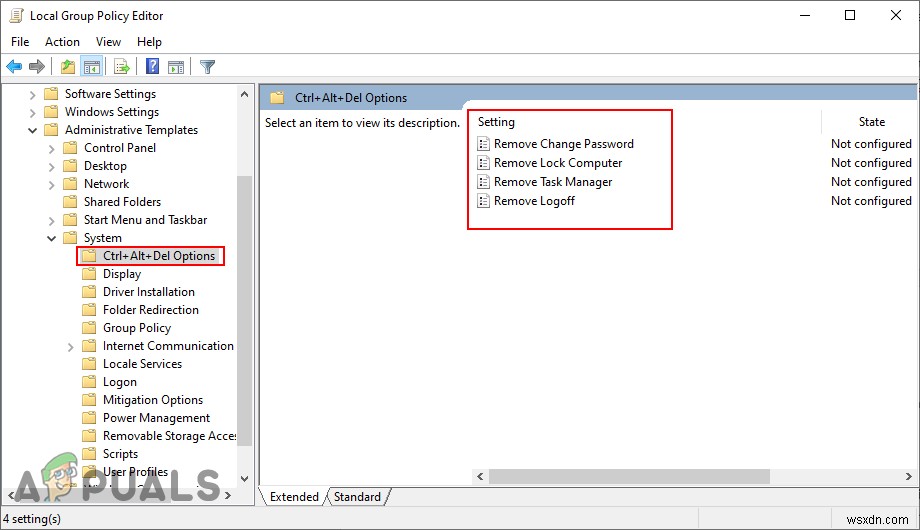Select the Folder Redirection folder

click(x=151, y=310)
